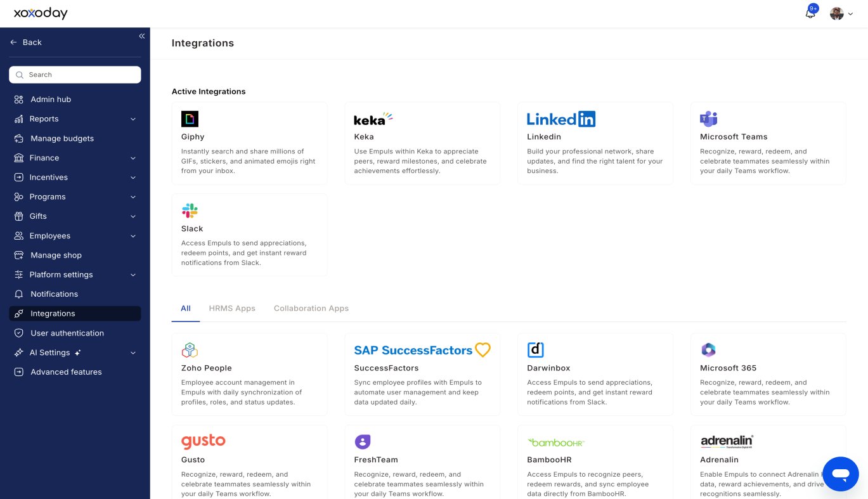Viewport: 868px width, 499px height.
Task: Open the Giphy integration title
Action: click(193, 137)
